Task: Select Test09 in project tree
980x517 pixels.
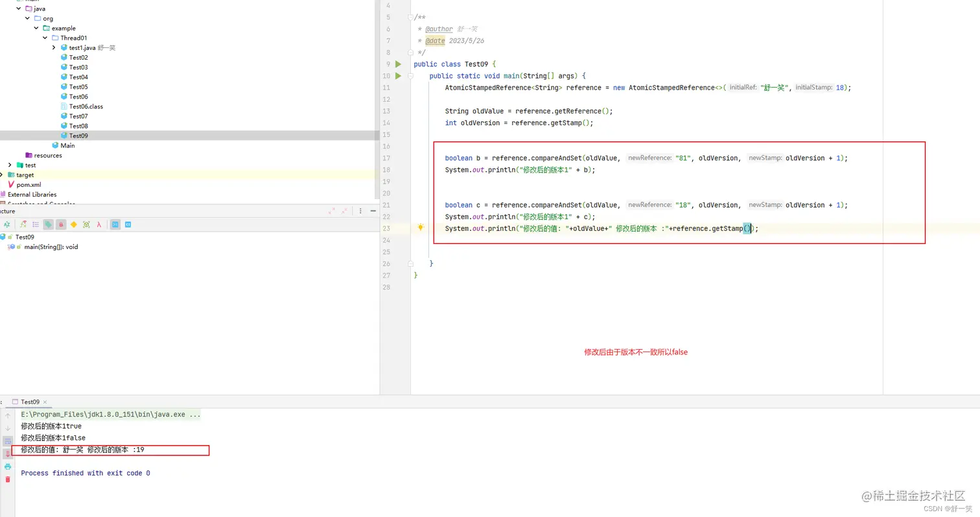Action: tap(78, 136)
